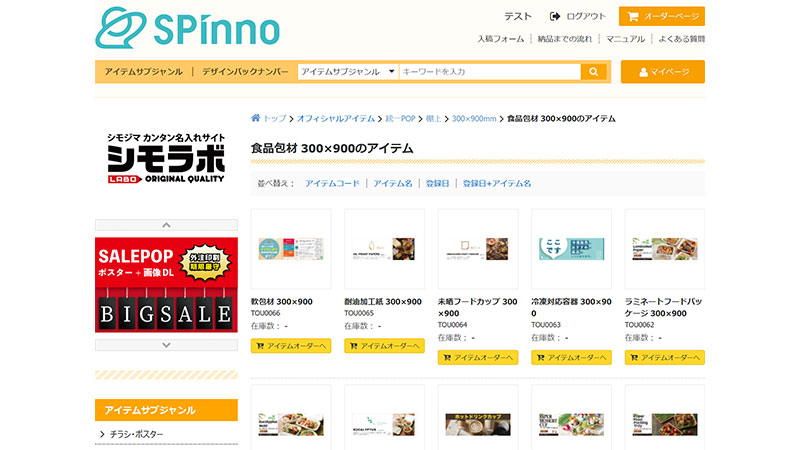The image size is (800, 450).
Task: Open よくある質問 link
Action: point(682,39)
